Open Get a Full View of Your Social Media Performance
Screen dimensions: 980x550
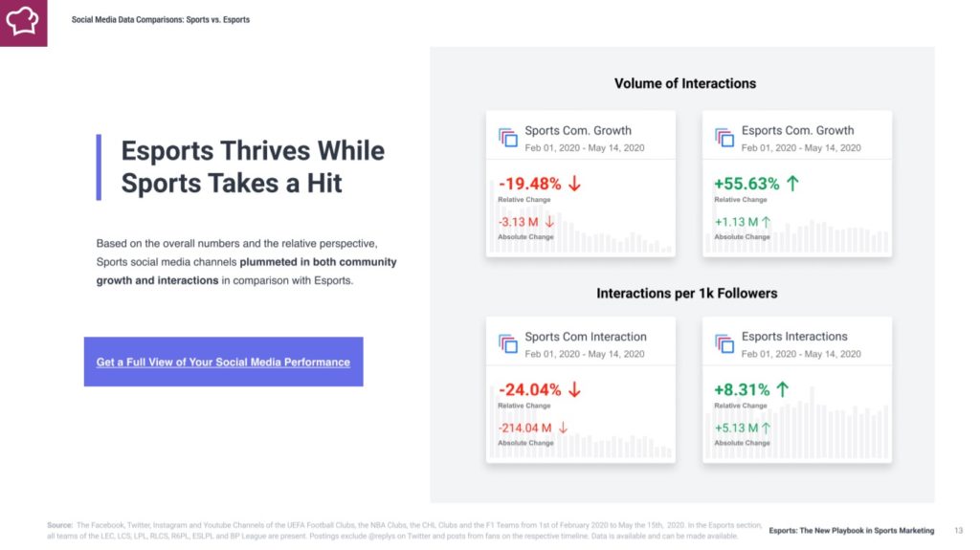tap(223, 362)
